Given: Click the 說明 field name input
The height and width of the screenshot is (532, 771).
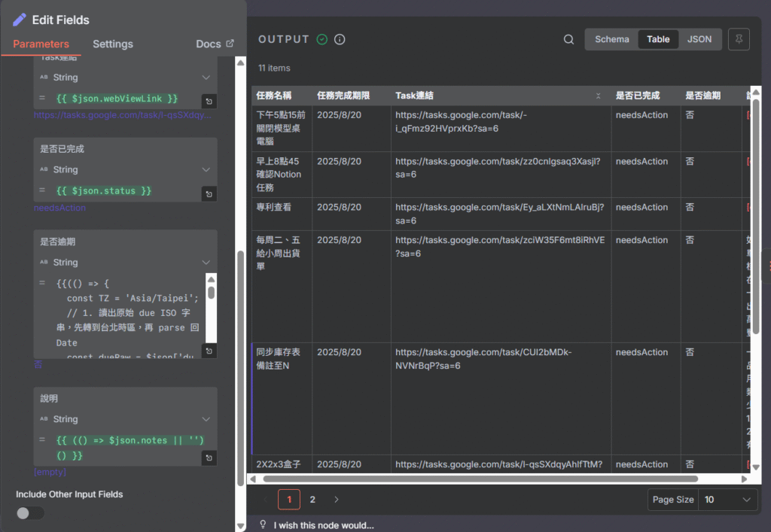Looking at the screenshot, I should coord(126,398).
